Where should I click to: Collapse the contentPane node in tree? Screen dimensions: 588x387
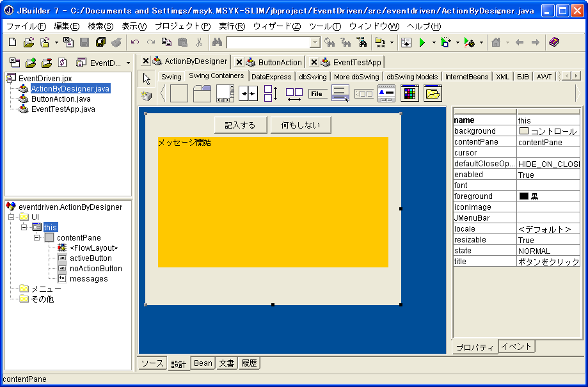tap(37, 238)
